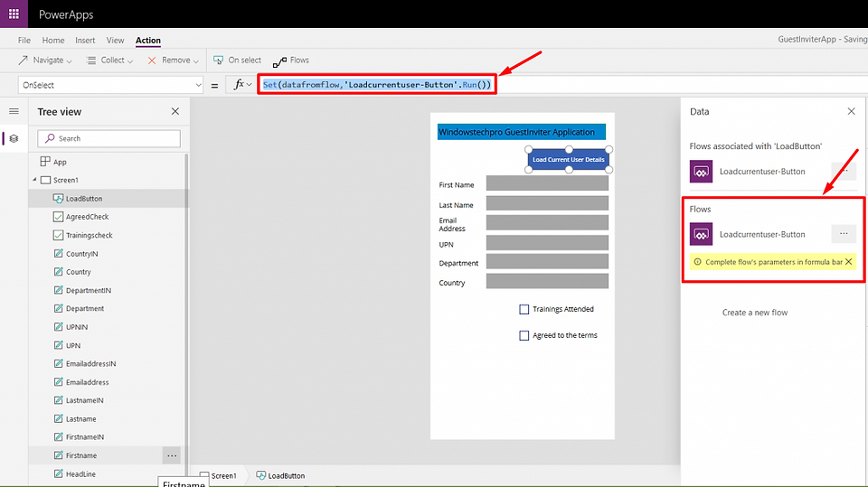The width and height of the screenshot is (868, 487).
Task: Click the Last Name input box
Action: point(547,203)
